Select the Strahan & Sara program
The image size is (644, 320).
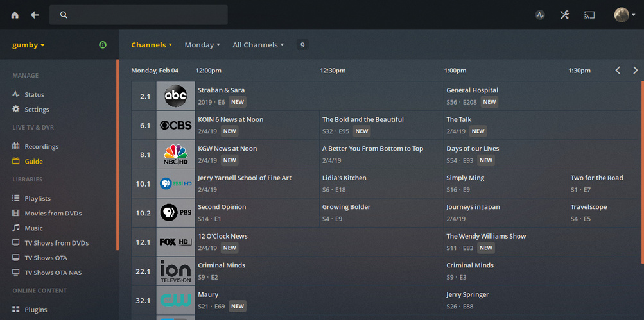[319, 96]
